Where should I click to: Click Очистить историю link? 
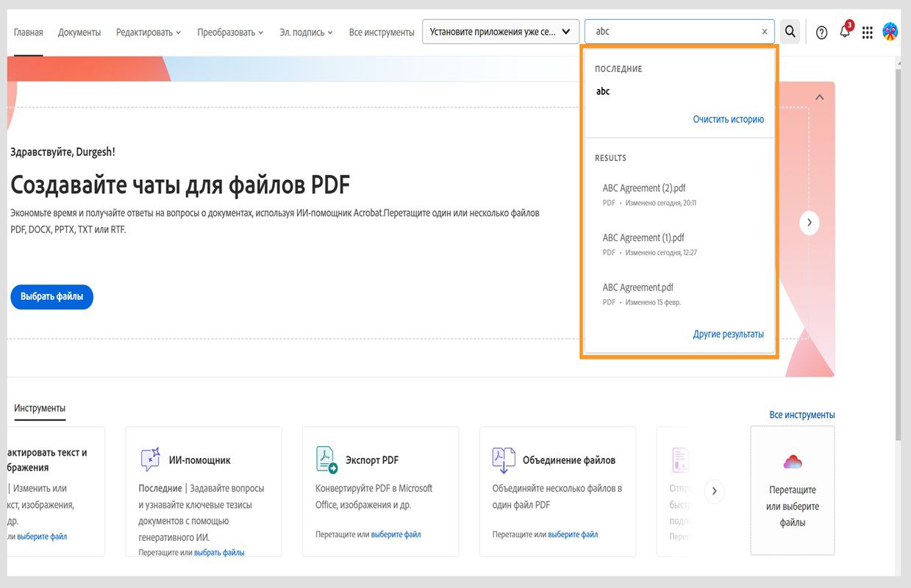click(729, 119)
